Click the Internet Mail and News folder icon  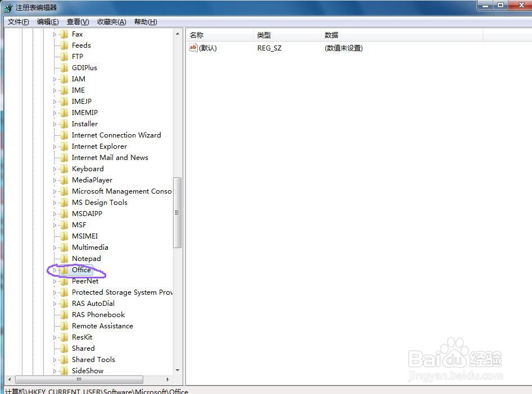(65, 158)
